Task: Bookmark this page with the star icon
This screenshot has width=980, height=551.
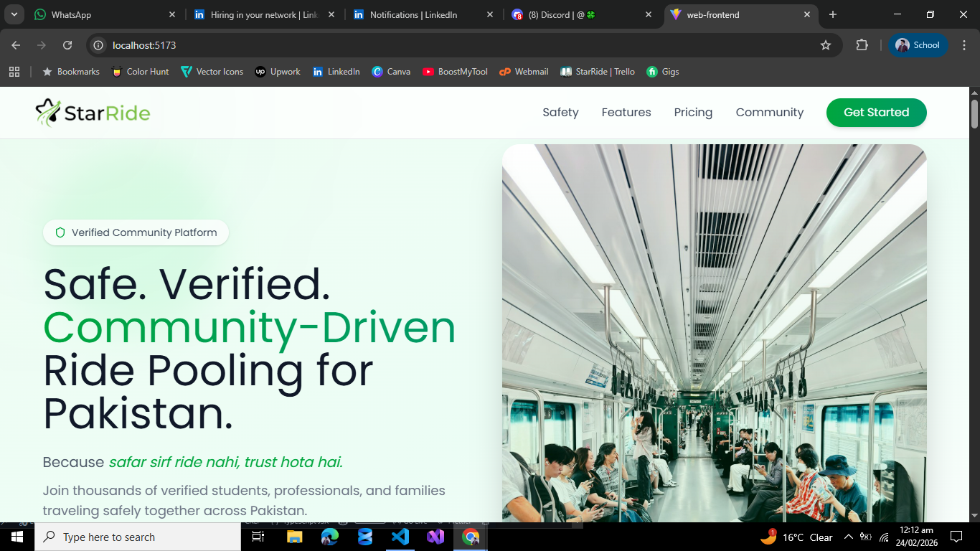Action: [826, 45]
